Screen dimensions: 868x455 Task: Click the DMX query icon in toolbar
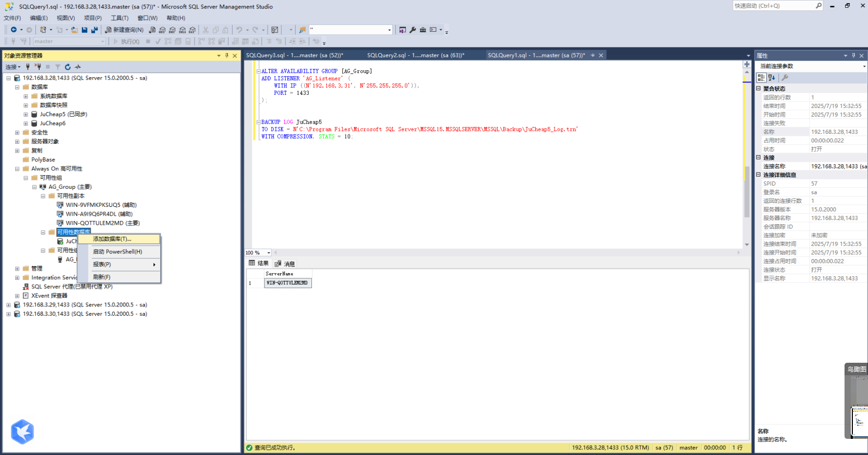[x=172, y=30]
